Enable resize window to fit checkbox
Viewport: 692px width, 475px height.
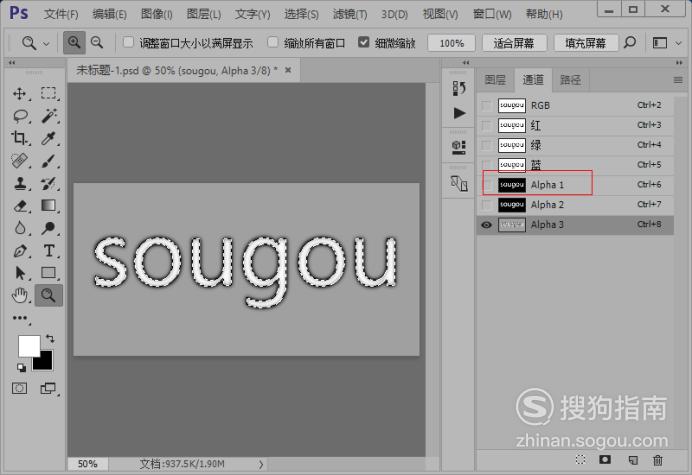(x=128, y=42)
